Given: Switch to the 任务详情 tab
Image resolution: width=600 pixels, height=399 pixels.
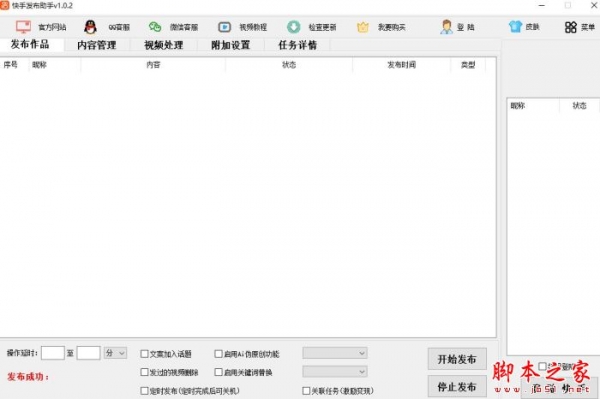Looking at the screenshot, I should [298, 45].
